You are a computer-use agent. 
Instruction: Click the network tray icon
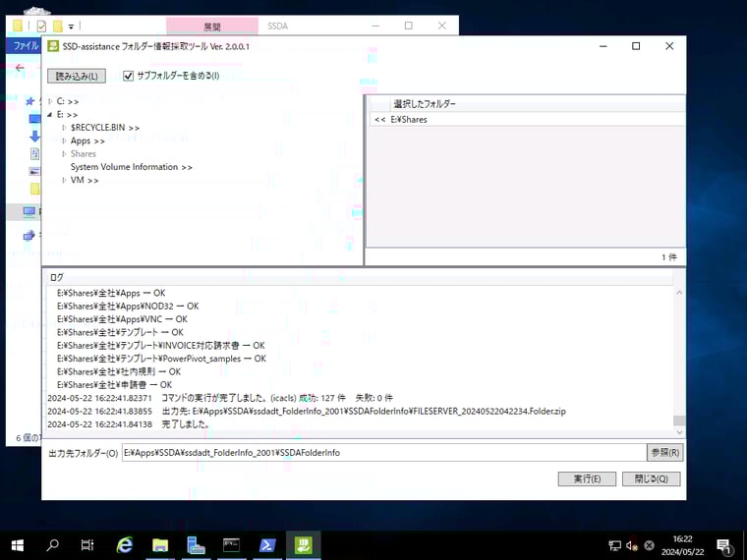(x=615, y=545)
